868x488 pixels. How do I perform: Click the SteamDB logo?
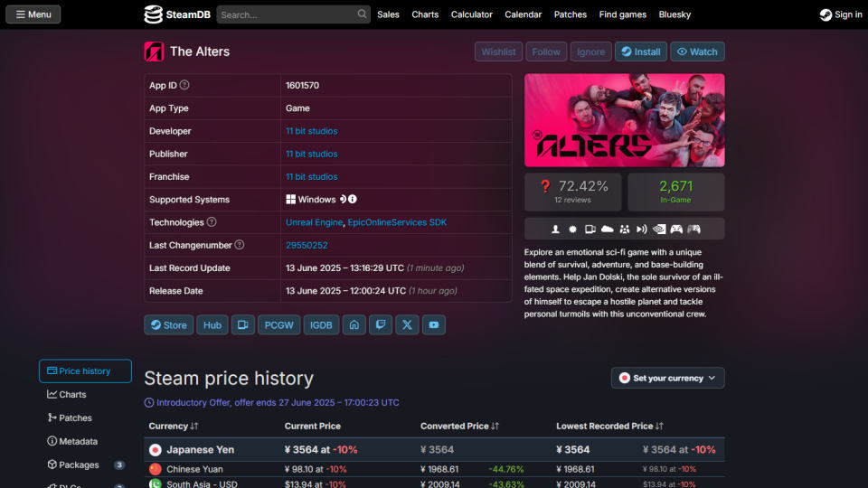point(177,14)
